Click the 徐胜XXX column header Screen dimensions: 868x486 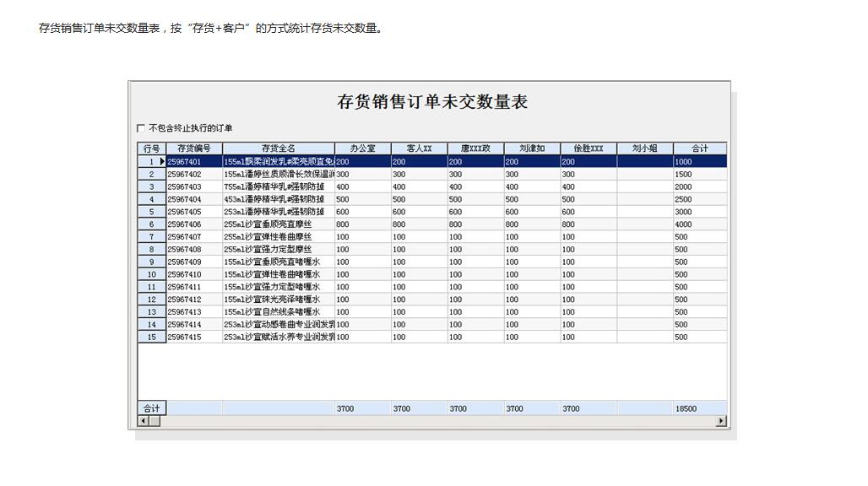point(589,148)
